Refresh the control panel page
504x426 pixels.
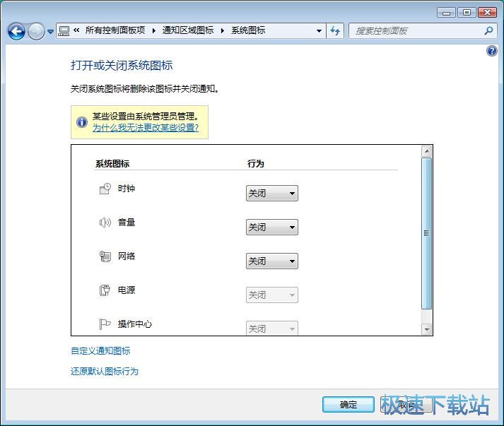click(x=335, y=31)
